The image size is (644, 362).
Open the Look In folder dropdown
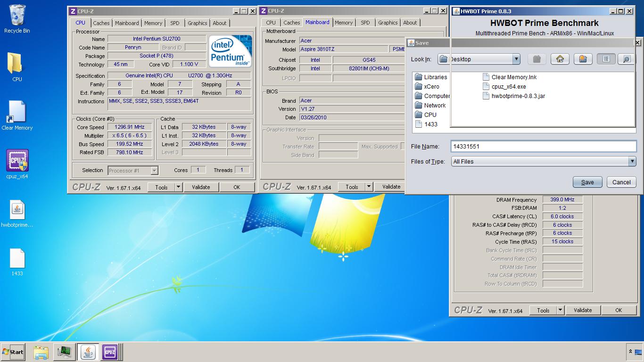click(x=516, y=59)
